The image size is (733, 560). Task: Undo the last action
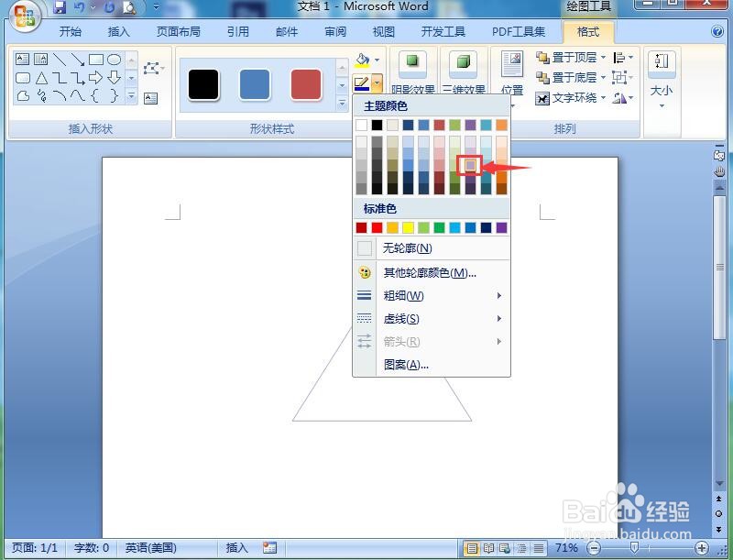[x=80, y=7]
